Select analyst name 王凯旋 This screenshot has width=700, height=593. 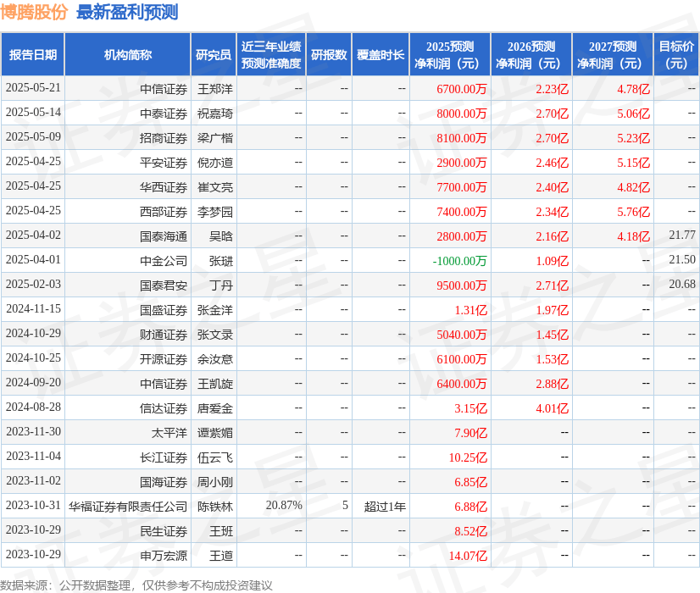(x=215, y=384)
